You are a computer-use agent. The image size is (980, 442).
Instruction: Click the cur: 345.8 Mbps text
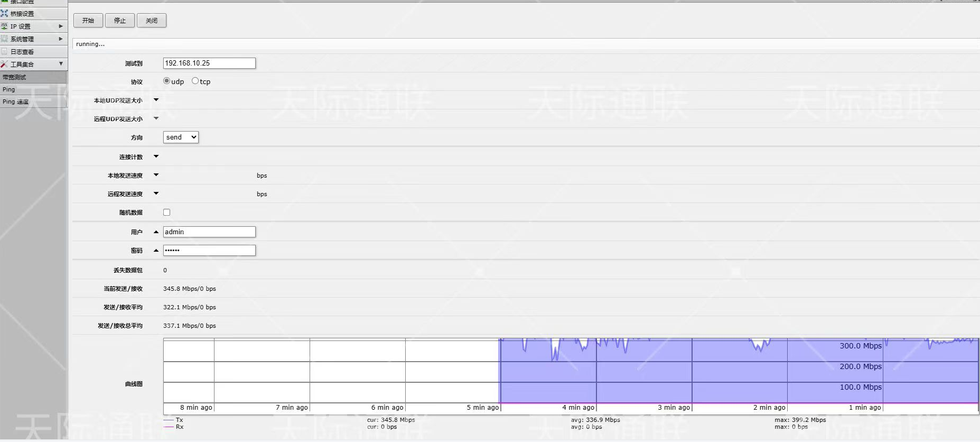pyautogui.click(x=391, y=420)
